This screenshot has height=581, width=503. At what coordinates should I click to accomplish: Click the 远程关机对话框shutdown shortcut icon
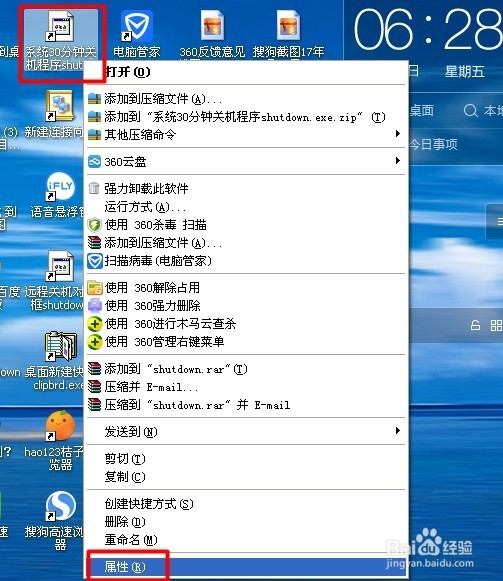[x=60, y=266]
